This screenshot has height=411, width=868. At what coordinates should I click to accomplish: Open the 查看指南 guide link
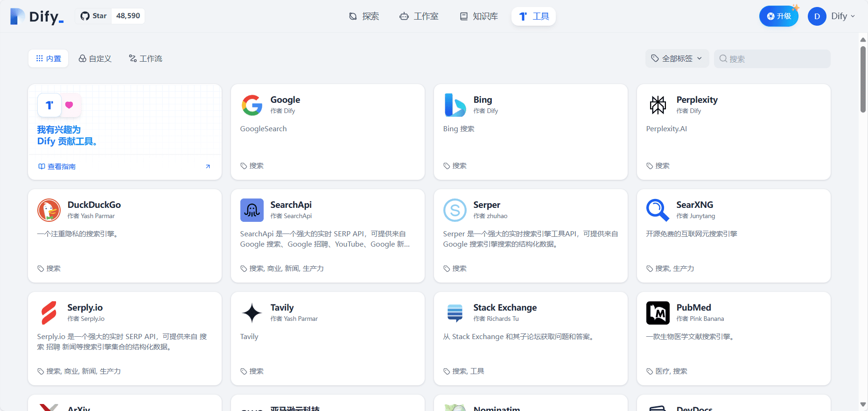[x=57, y=167]
